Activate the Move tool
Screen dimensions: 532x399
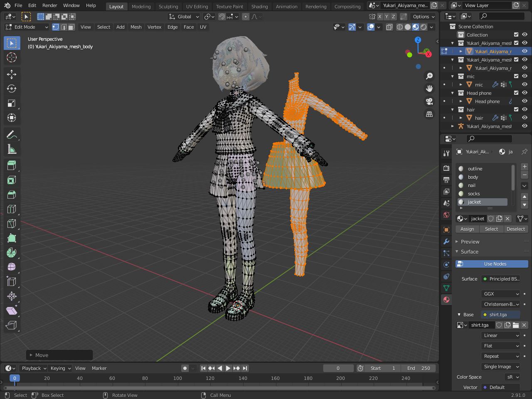[x=12, y=74]
